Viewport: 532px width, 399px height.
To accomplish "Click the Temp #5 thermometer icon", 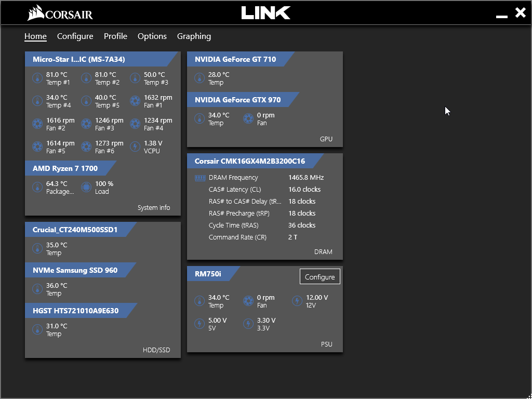I will point(86,101).
